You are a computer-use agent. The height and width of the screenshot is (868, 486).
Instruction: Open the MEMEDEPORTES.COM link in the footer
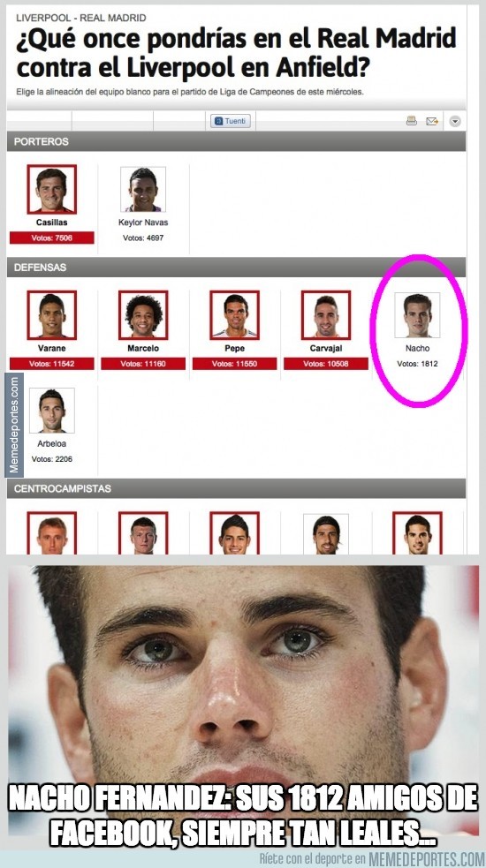(426, 860)
